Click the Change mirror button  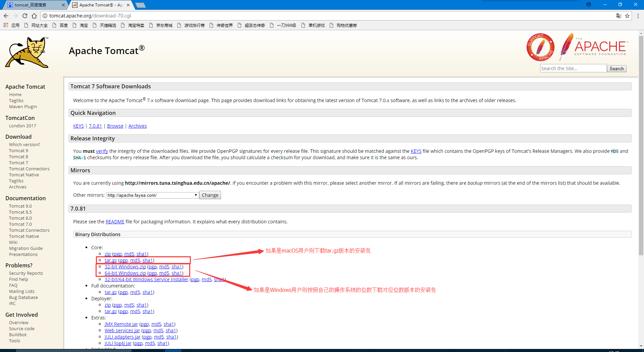point(210,195)
